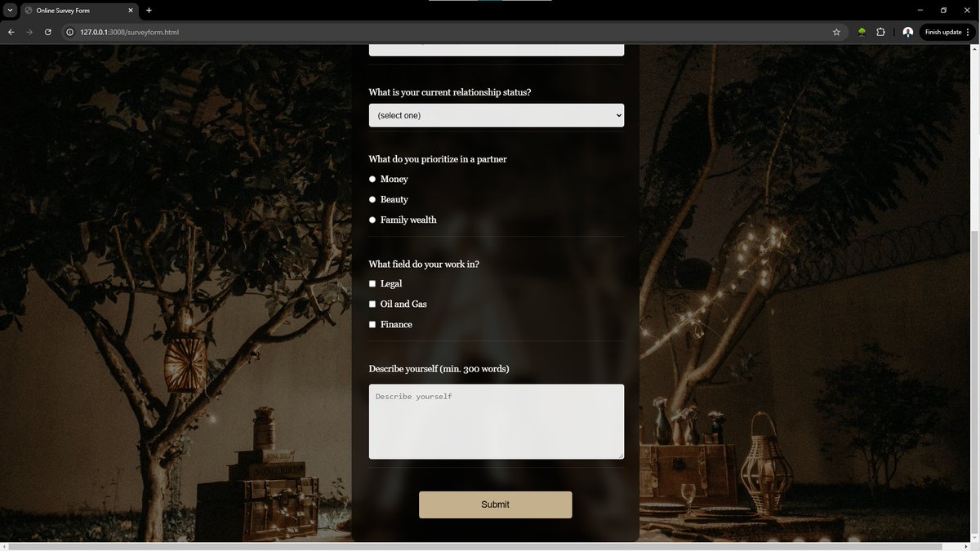The width and height of the screenshot is (980, 551).
Task: Open a new browser tab
Action: (x=148, y=11)
